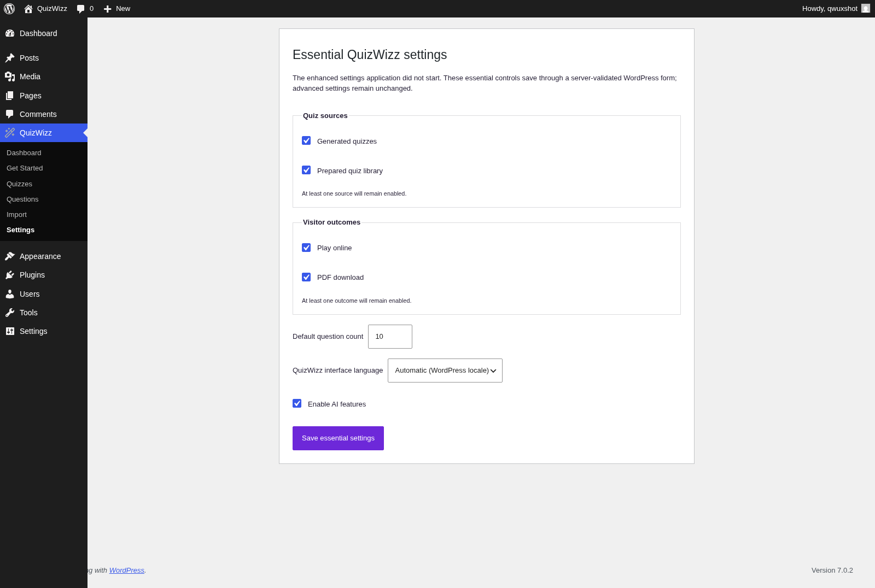Open the comments bubble icon in admin bar
Viewport: 875px width, 588px height.
point(81,9)
